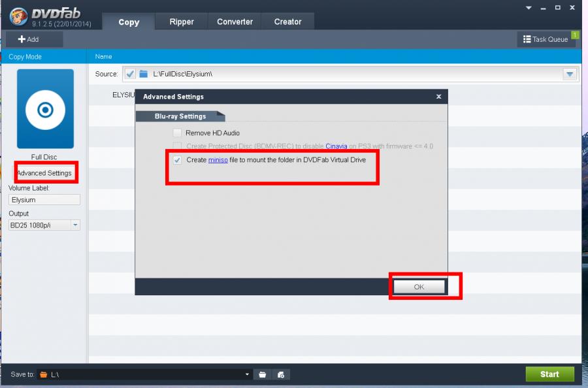
Task: Select the Blu-ray Settings tab
Action: (180, 116)
